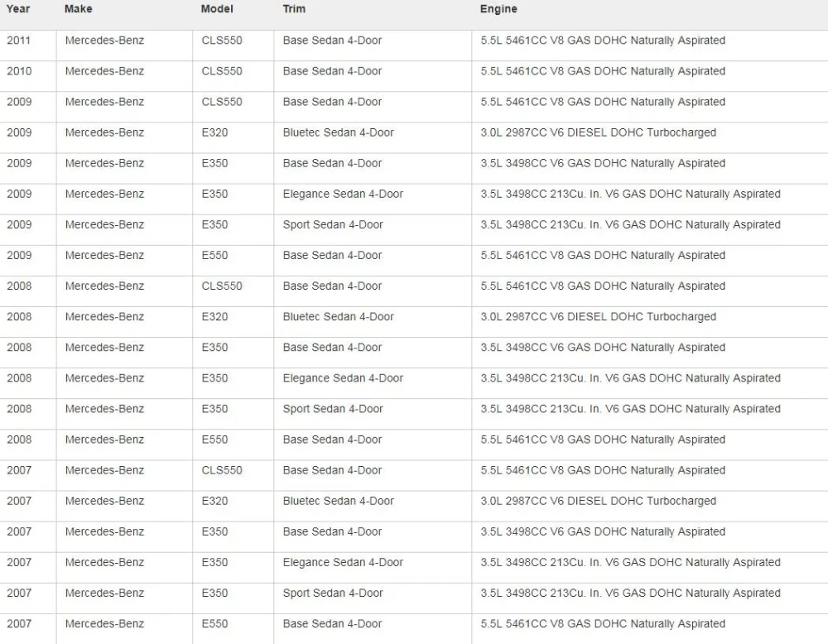The width and height of the screenshot is (828, 644).
Task: Click Elegance Sedan 4-Door in the 2007 row
Action: (343, 562)
